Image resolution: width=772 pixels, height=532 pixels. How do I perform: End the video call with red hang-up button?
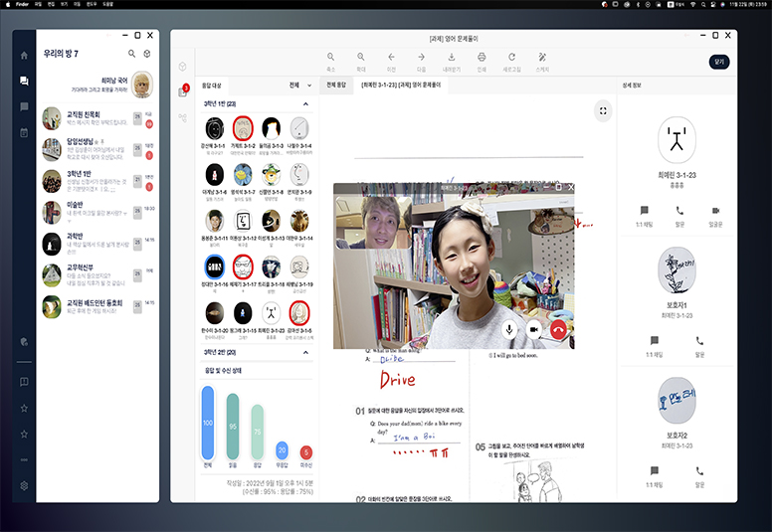[557, 329]
